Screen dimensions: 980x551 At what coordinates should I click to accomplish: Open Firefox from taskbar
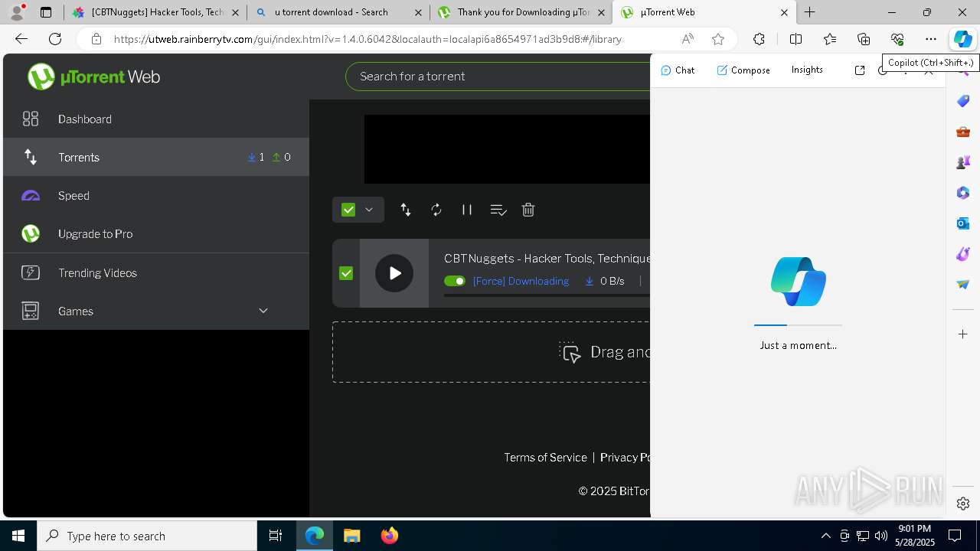(x=390, y=536)
